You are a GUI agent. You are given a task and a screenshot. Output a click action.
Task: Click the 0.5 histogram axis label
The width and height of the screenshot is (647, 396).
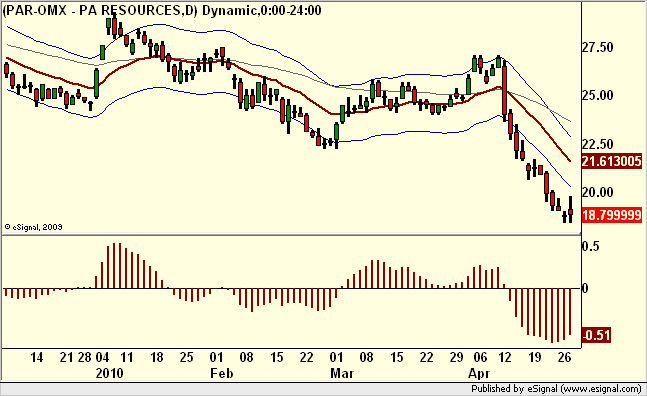[590, 246]
